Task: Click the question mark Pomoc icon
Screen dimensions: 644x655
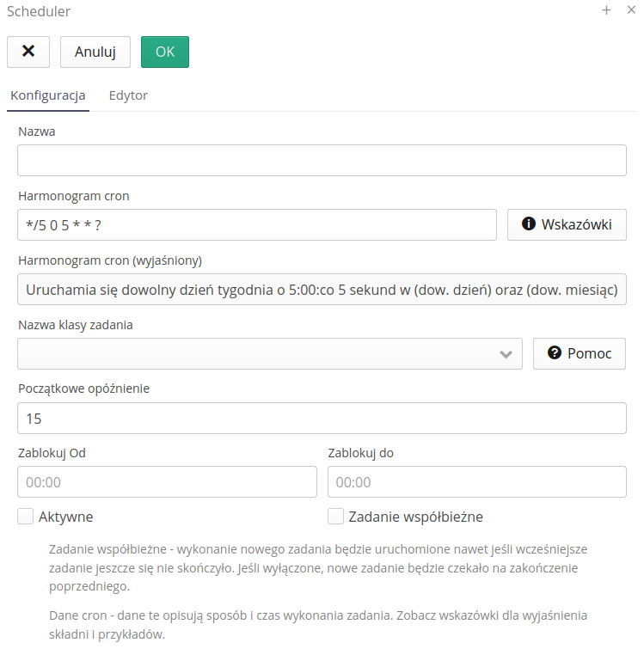Action: click(x=555, y=353)
